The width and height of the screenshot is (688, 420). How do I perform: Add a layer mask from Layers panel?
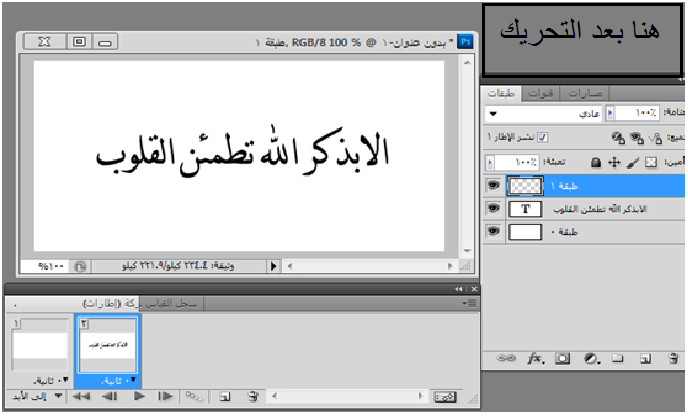pos(563,357)
